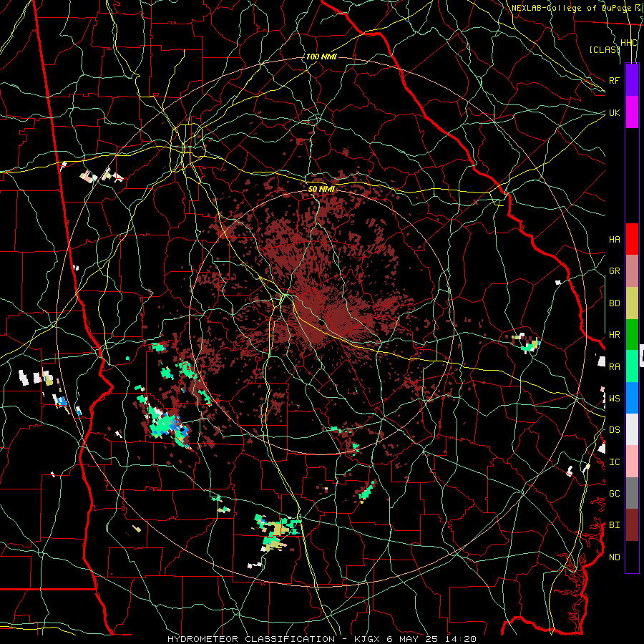The height and width of the screenshot is (644, 644).
Task: Click the Hydrometeor Classification KJGX caption
Action: click(x=322, y=639)
